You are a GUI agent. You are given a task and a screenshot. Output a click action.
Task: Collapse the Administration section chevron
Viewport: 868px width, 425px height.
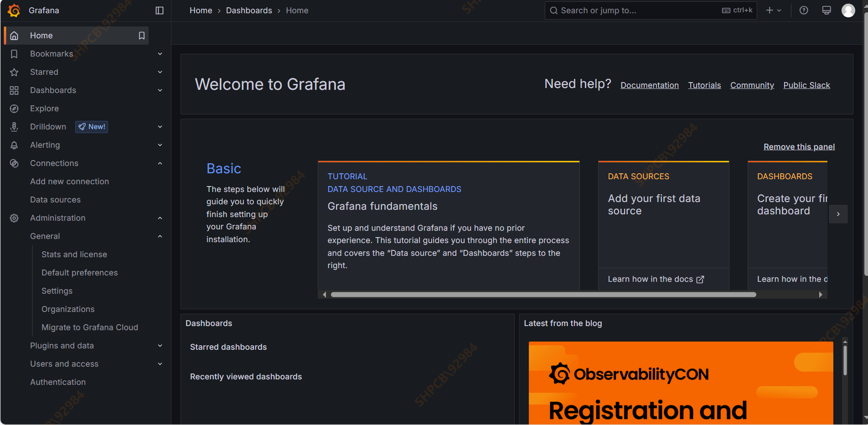(x=160, y=218)
